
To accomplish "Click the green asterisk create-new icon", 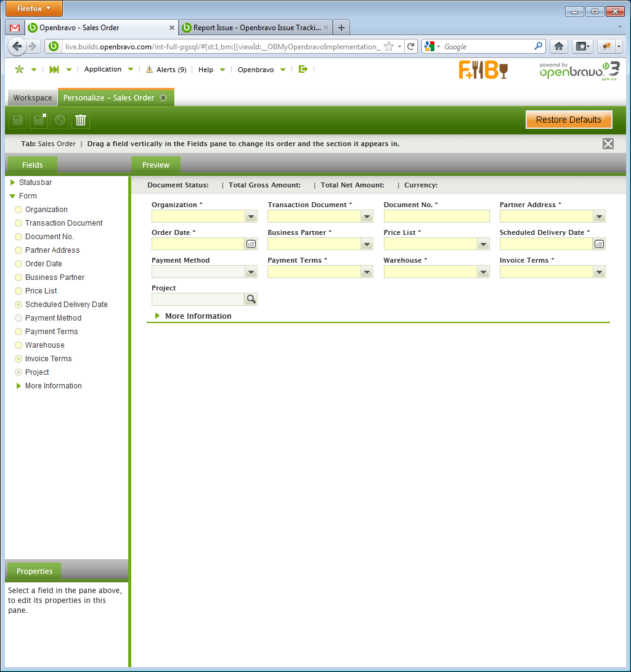I will (x=19, y=70).
